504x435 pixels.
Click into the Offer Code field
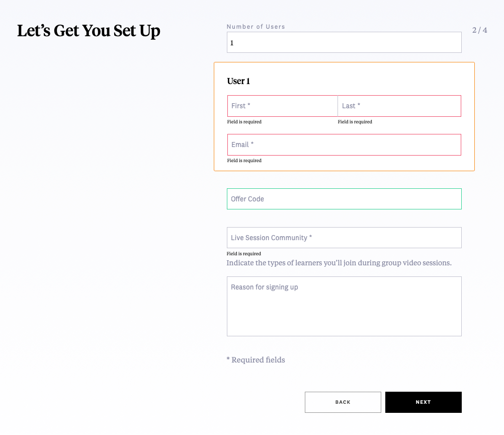click(344, 199)
